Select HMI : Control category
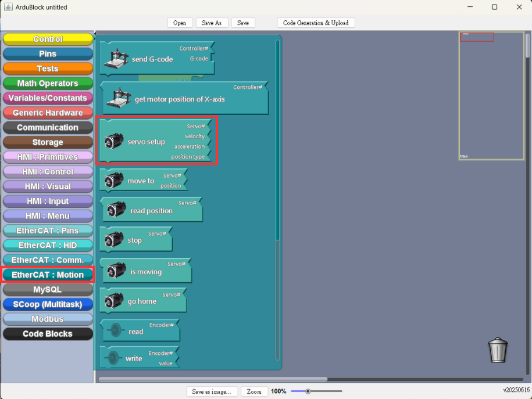 [x=48, y=172]
